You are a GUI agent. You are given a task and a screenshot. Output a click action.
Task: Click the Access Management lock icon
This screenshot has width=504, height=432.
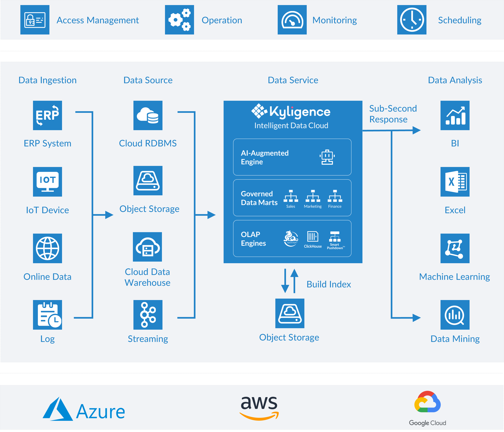(35, 20)
